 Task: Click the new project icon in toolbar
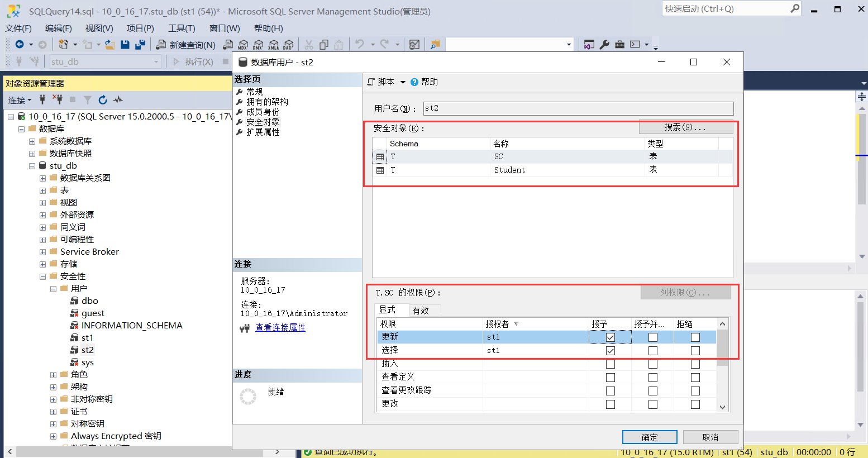pos(63,44)
